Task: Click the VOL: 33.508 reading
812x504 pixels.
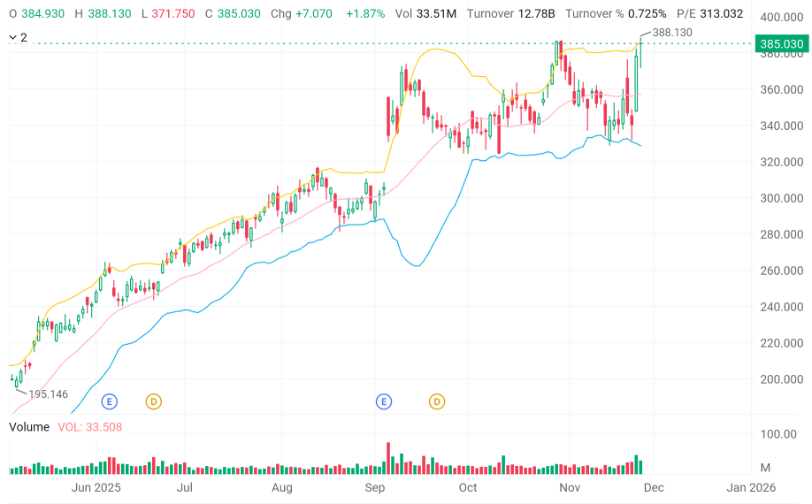Action: pyautogui.click(x=89, y=427)
